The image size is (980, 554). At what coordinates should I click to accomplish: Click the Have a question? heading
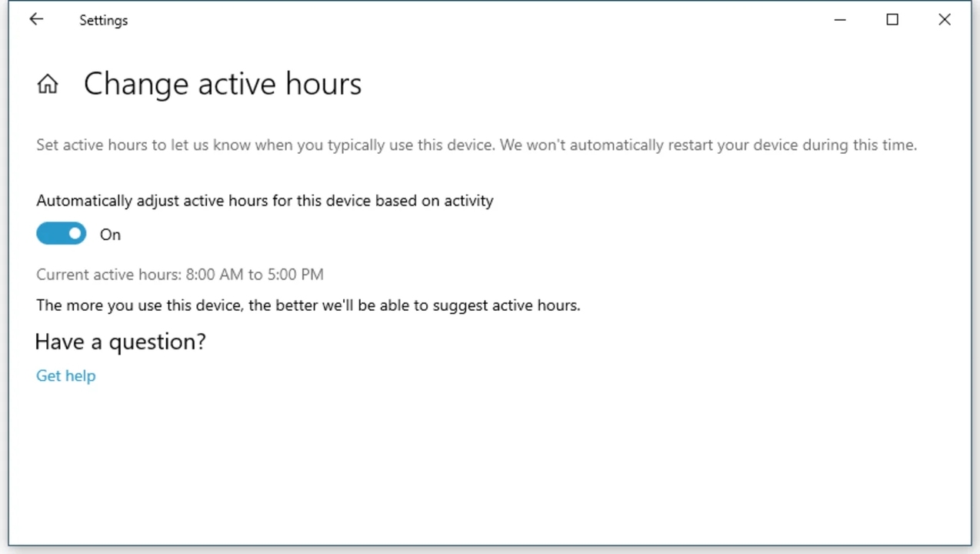(121, 342)
